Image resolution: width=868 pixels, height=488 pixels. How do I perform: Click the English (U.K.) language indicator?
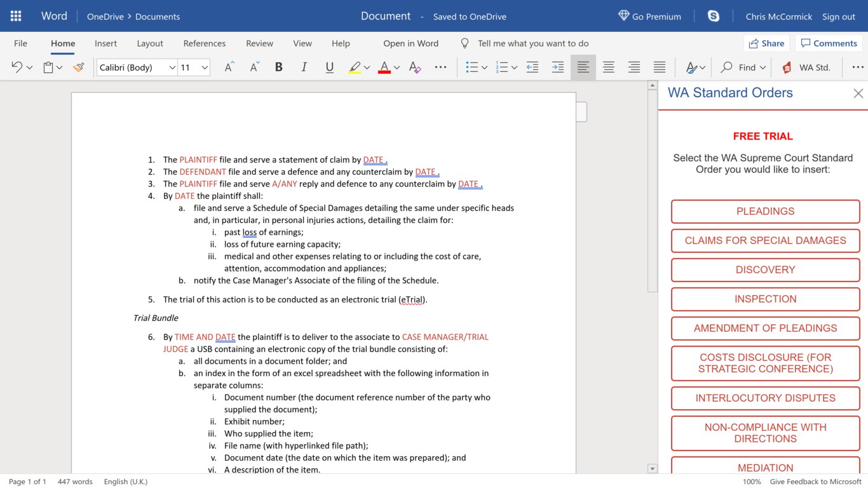coord(125,482)
